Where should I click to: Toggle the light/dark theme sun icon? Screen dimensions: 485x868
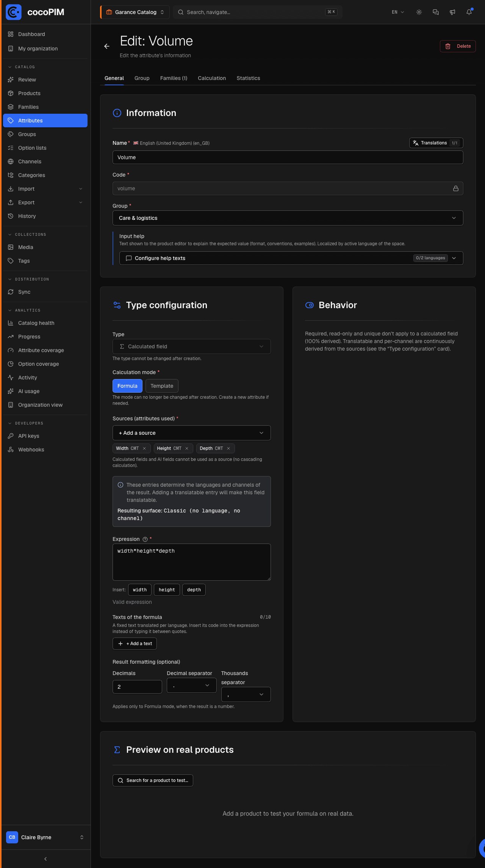[x=419, y=12]
